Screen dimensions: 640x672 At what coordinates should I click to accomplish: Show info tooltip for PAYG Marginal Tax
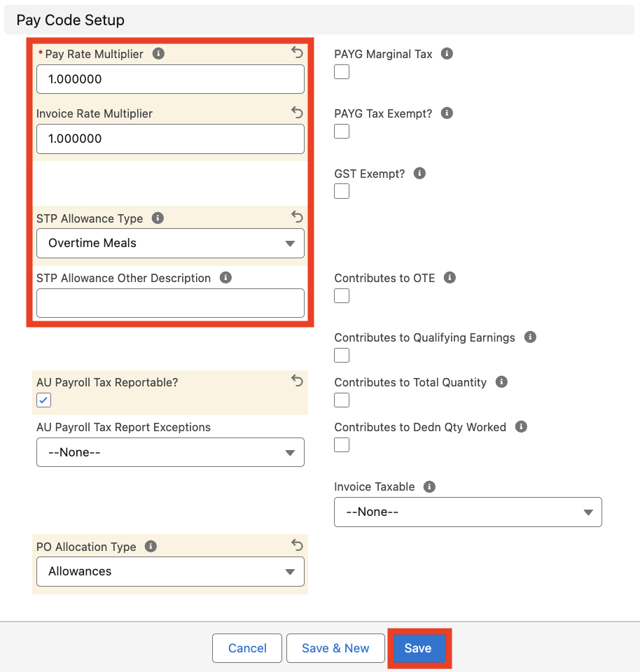[447, 54]
